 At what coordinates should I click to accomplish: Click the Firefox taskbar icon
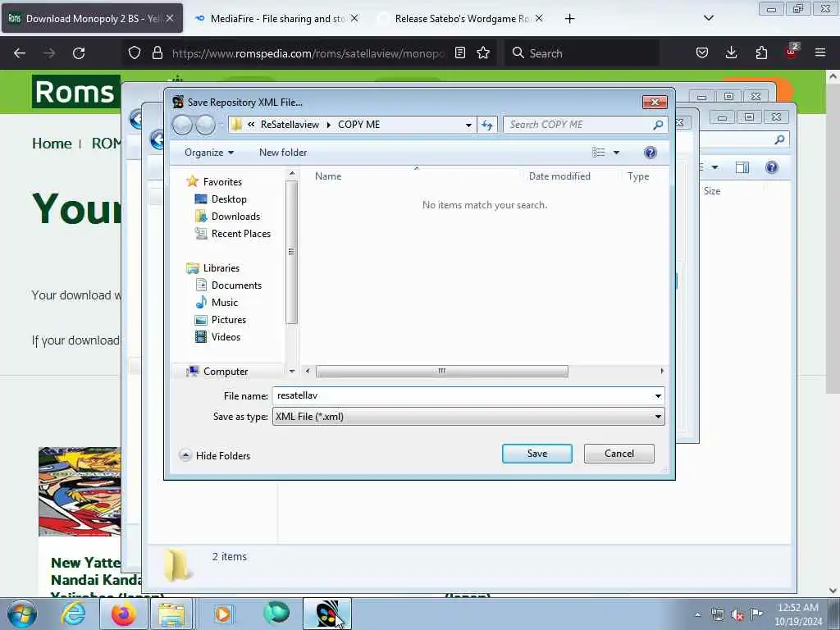pyautogui.click(x=124, y=614)
